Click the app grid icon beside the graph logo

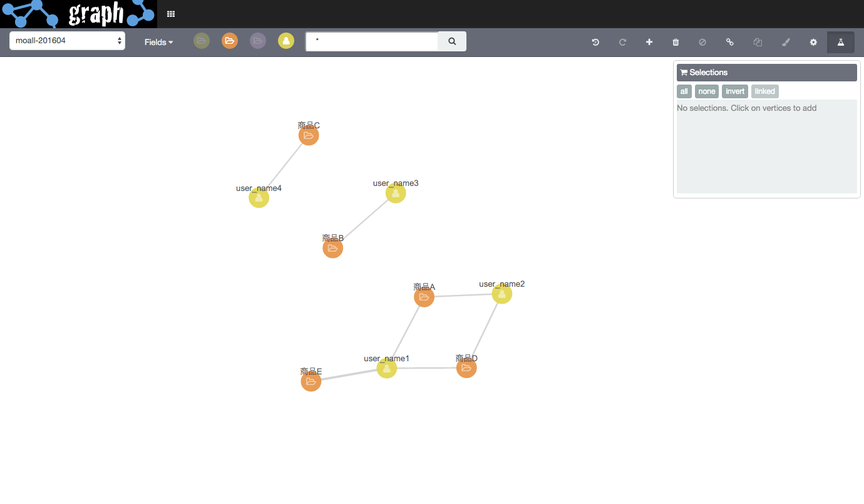tap(170, 13)
